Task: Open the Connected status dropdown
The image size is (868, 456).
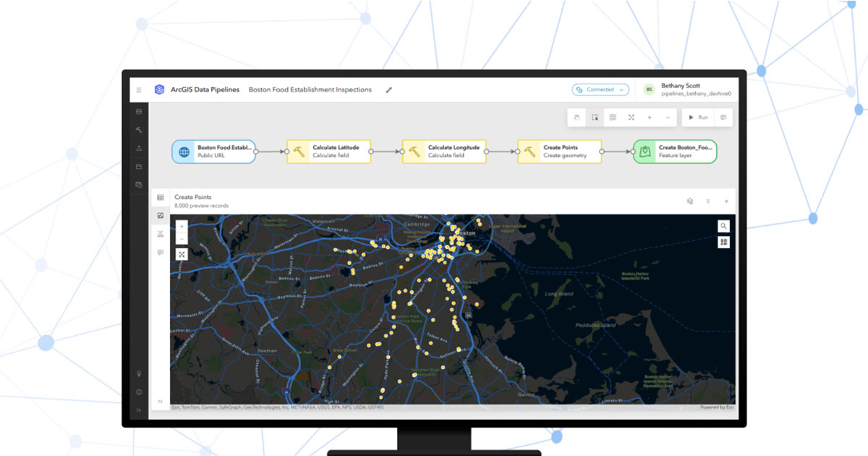Action: pyautogui.click(x=600, y=89)
